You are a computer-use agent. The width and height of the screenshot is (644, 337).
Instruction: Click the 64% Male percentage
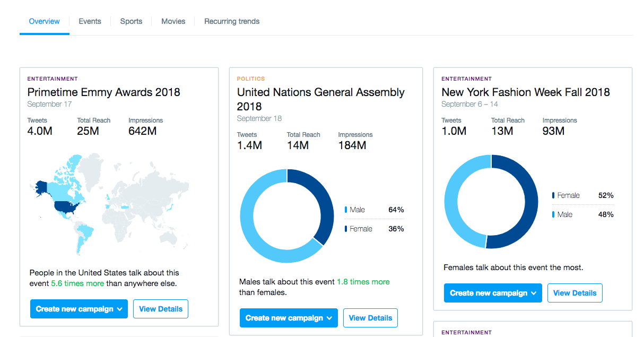click(x=396, y=210)
